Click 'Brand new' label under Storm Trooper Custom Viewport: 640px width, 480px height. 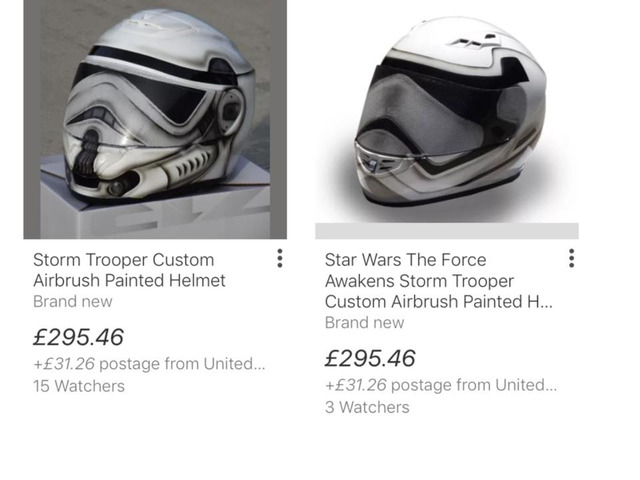coord(73,301)
